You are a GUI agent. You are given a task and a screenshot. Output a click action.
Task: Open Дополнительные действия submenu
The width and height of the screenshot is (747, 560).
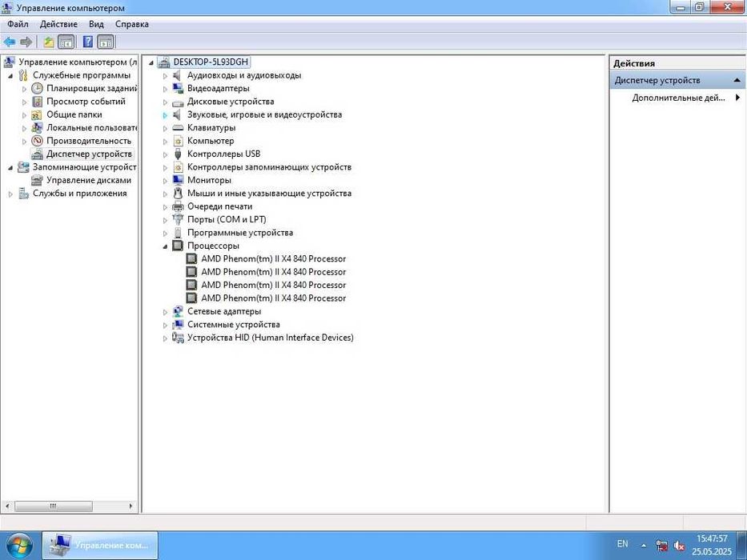point(678,98)
